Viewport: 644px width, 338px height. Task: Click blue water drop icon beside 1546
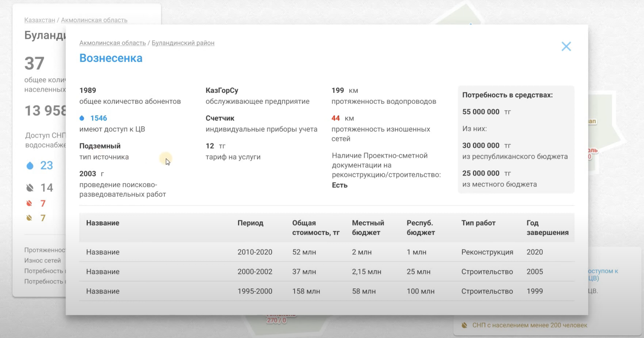[x=82, y=118]
